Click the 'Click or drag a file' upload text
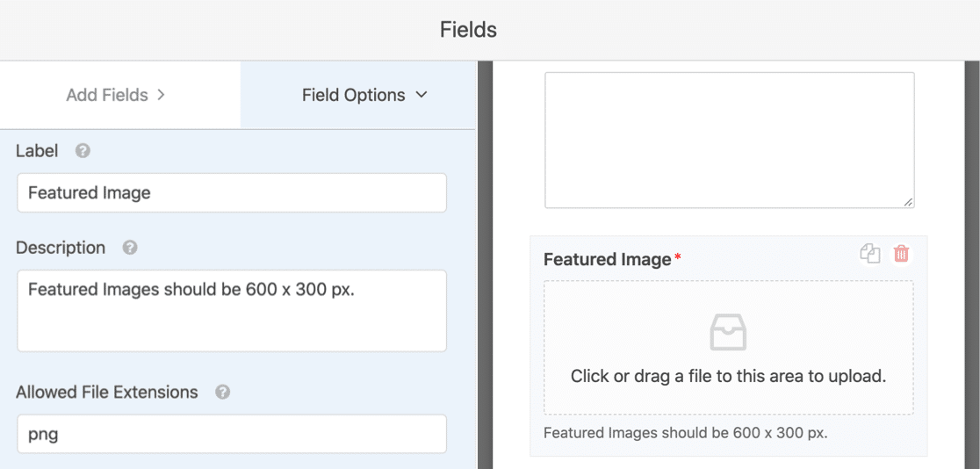The height and width of the screenshot is (469, 980). 728,377
